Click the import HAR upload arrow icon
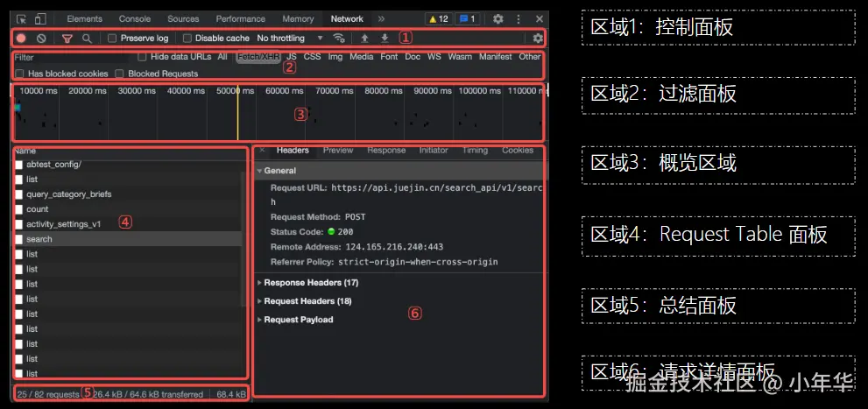This screenshot has width=868, height=409. coord(364,39)
